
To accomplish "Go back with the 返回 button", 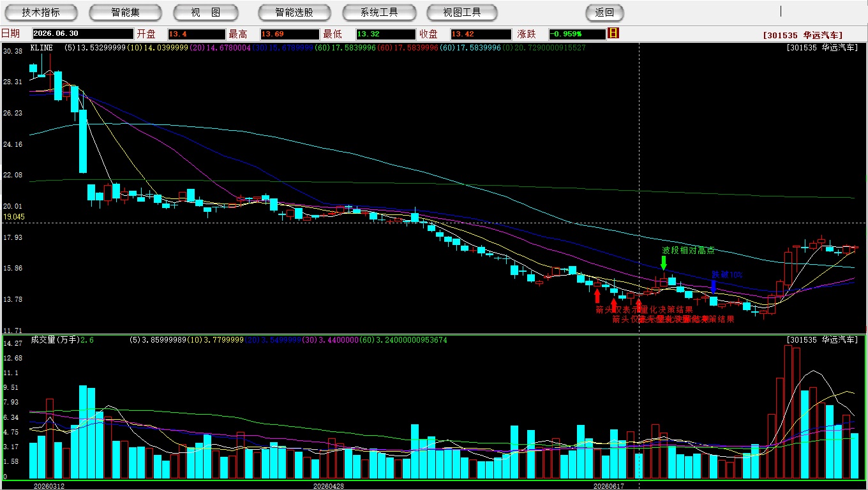I will pos(604,12).
